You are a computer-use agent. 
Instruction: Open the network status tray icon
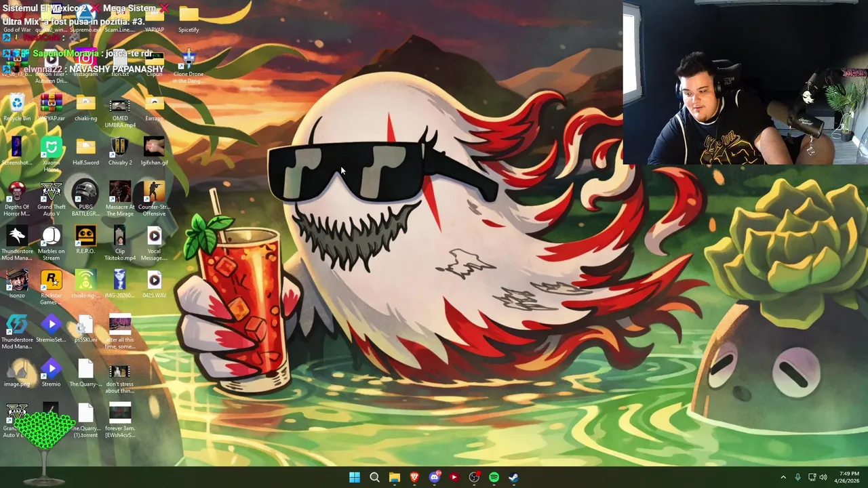point(812,477)
